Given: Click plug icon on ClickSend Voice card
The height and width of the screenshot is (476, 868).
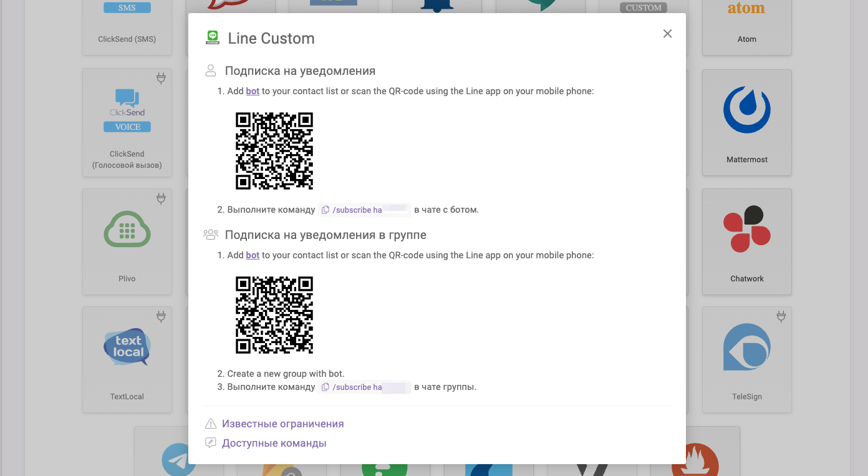Looking at the screenshot, I should coord(161,79).
